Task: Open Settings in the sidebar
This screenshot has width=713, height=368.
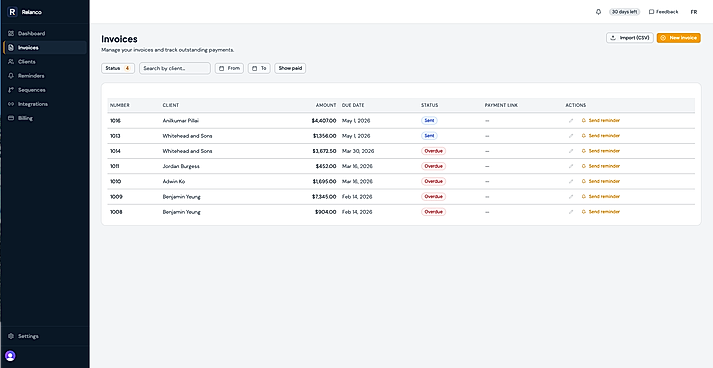Action: [45, 336]
